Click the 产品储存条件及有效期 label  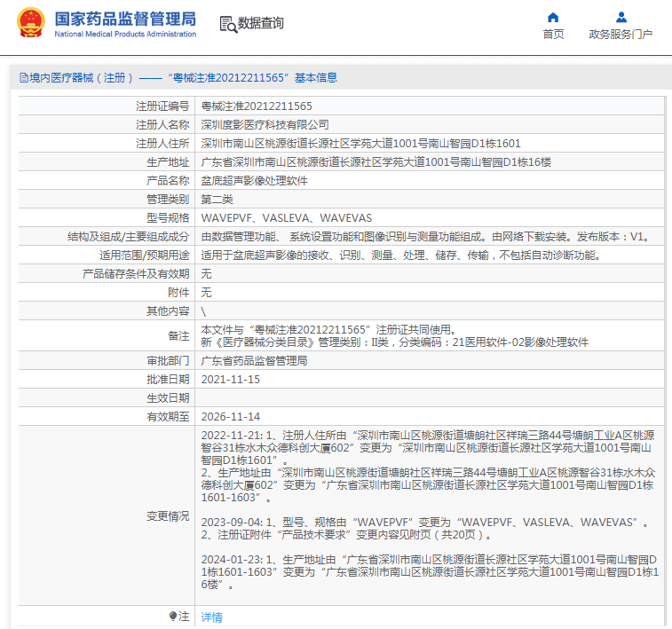click(136, 274)
